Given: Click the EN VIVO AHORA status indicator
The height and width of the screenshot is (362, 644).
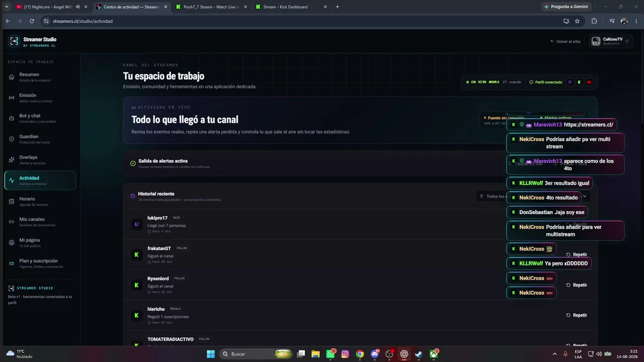Looking at the screenshot, I should point(482,82).
